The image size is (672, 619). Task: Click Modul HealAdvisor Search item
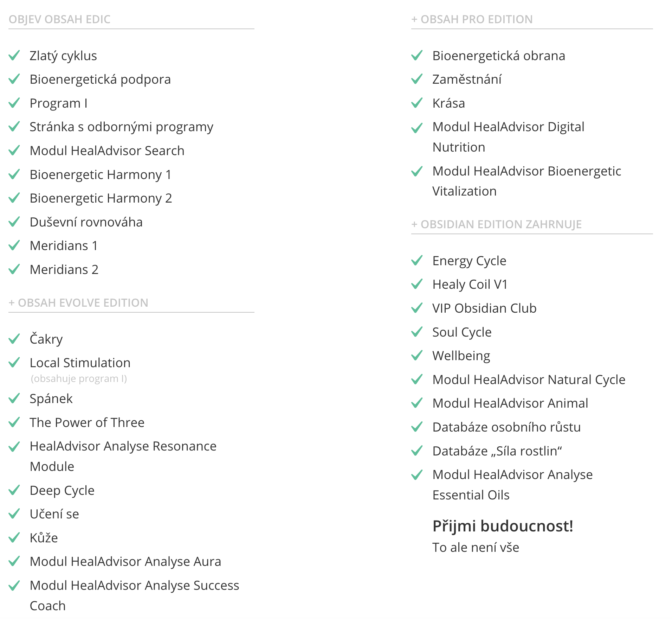107,151
